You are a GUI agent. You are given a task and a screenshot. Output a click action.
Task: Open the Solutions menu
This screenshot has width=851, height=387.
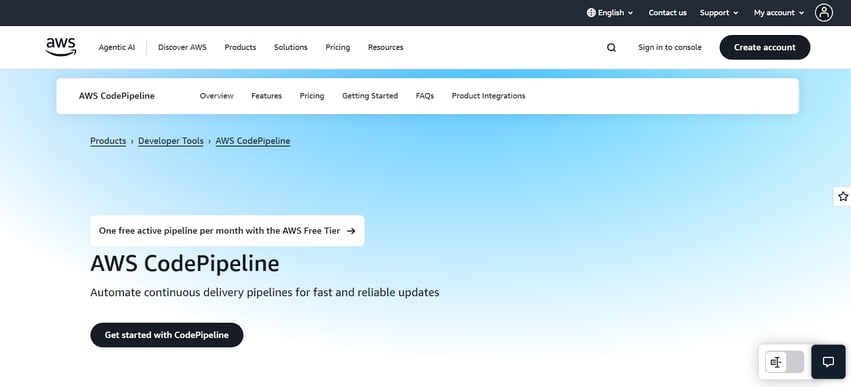[290, 47]
